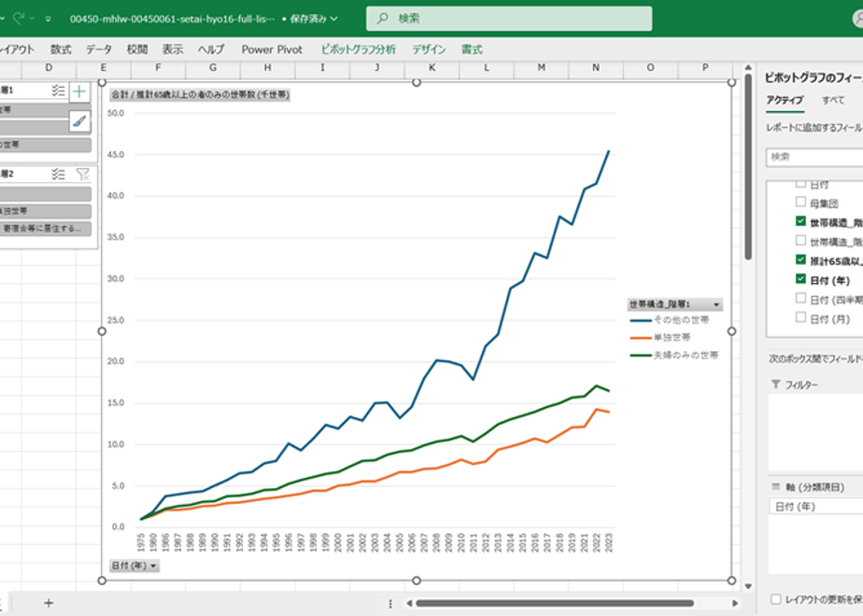This screenshot has height=616, width=863.
Task: Uncheck the 日付 (年) field checkbox
Action: (x=800, y=279)
